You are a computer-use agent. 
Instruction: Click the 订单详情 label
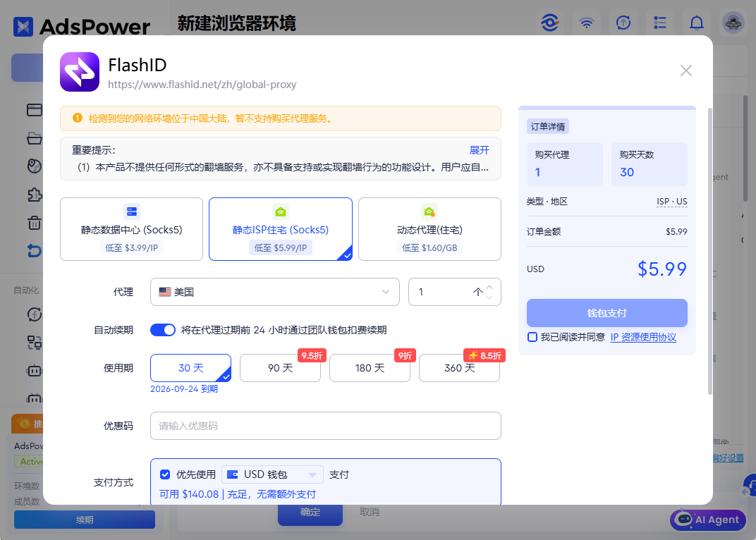tap(548, 126)
